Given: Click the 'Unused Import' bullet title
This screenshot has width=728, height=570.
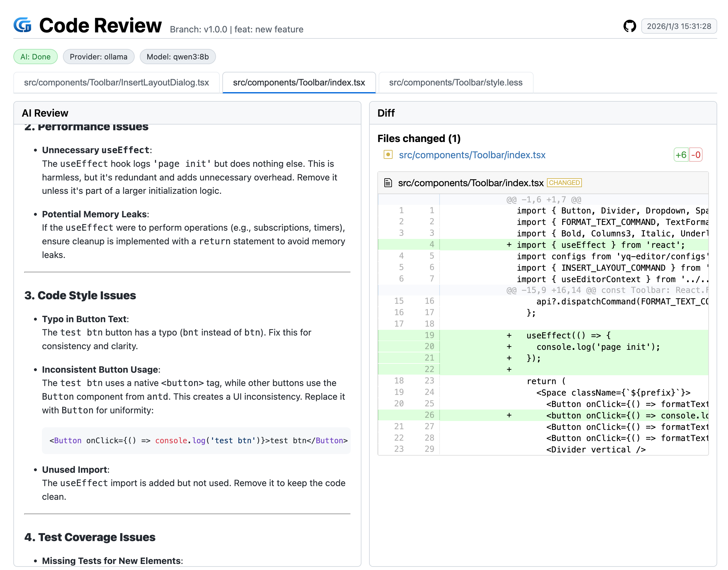Looking at the screenshot, I should [75, 470].
